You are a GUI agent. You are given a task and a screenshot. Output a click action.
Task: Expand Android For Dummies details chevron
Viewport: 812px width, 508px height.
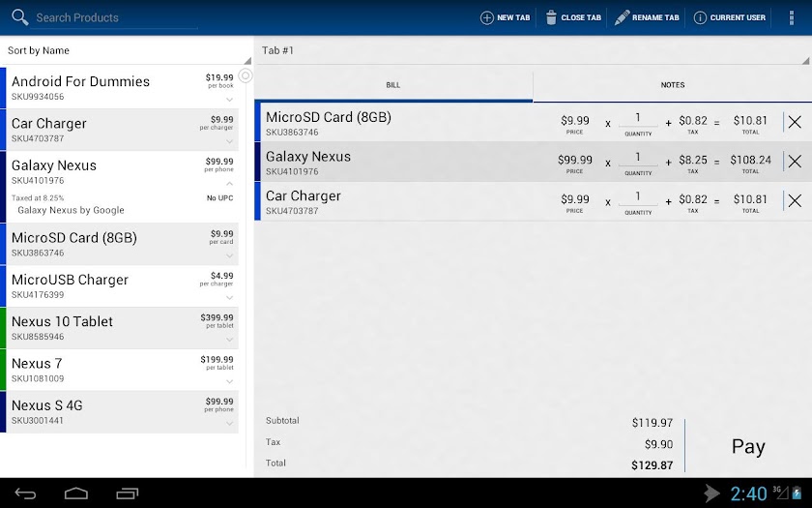229,99
